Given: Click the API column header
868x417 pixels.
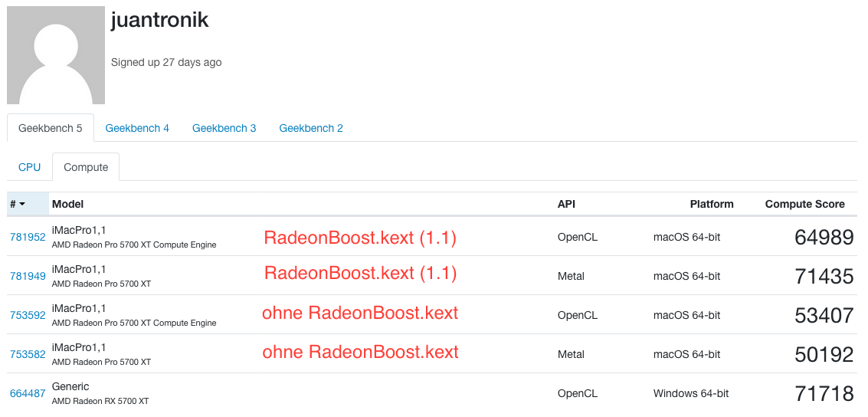Looking at the screenshot, I should pyautogui.click(x=566, y=204).
